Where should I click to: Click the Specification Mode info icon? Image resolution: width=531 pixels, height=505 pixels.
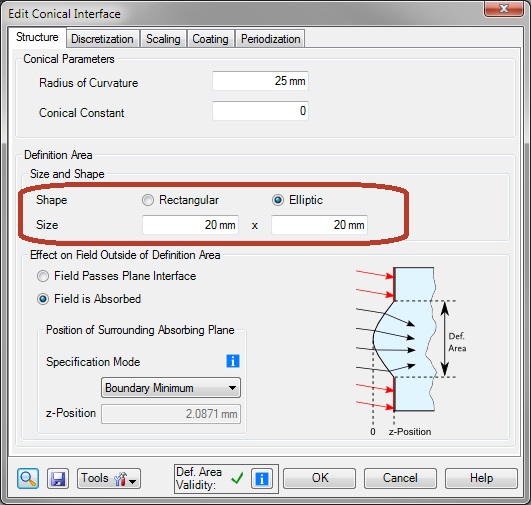233,361
